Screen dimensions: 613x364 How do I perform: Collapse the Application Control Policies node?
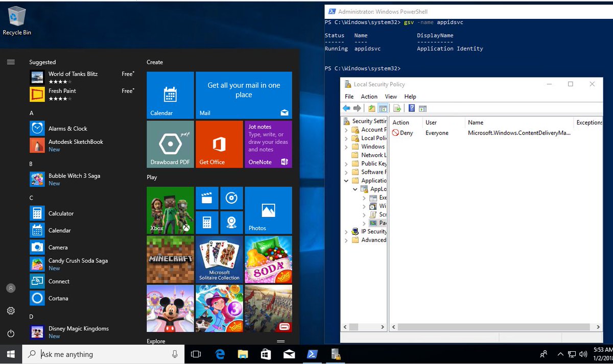point(346,181)
